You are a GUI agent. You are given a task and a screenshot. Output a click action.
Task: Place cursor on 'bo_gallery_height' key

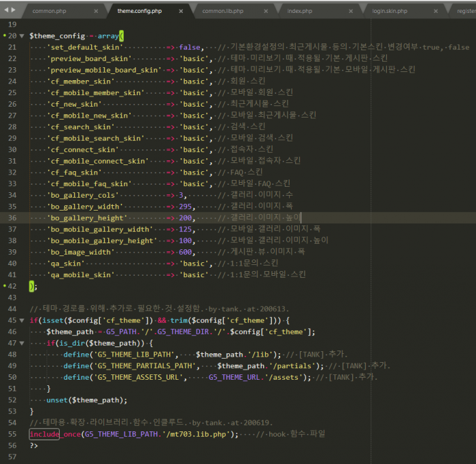[x=87, y=217]
